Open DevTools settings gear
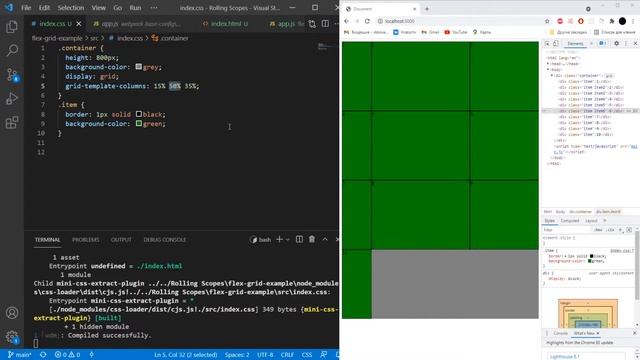640x360 pixels. click(x=616, y=43)
